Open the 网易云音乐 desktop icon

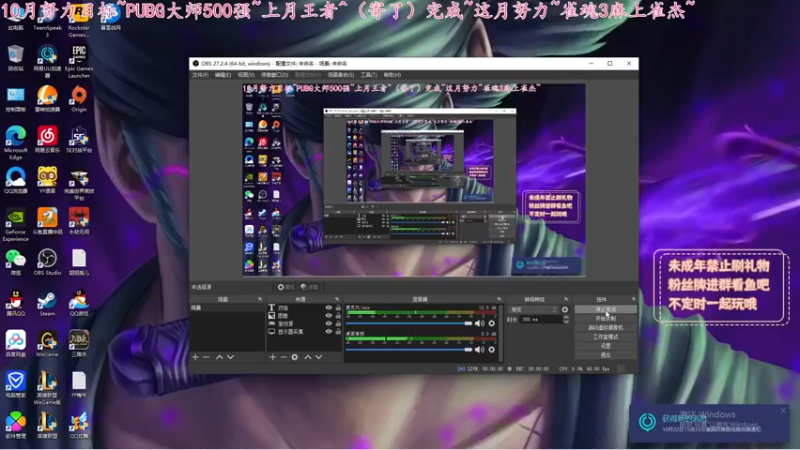(x=47, y=139)
